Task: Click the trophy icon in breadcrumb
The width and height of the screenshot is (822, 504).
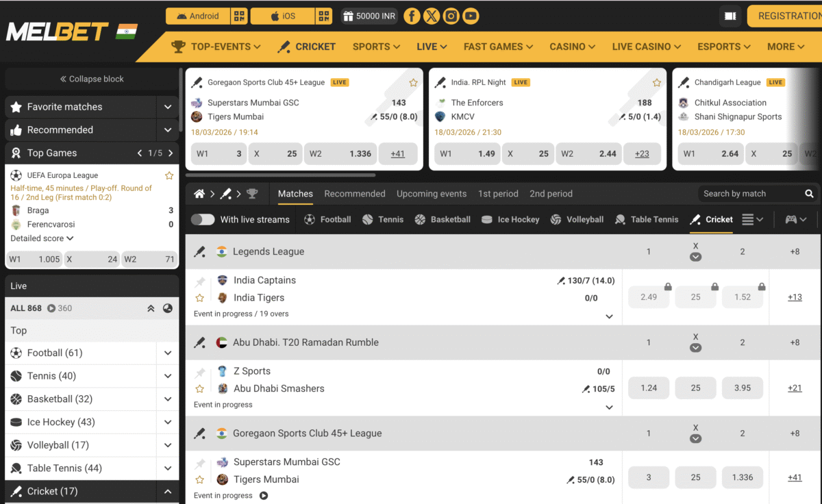Action: click(x=252, y=194)
